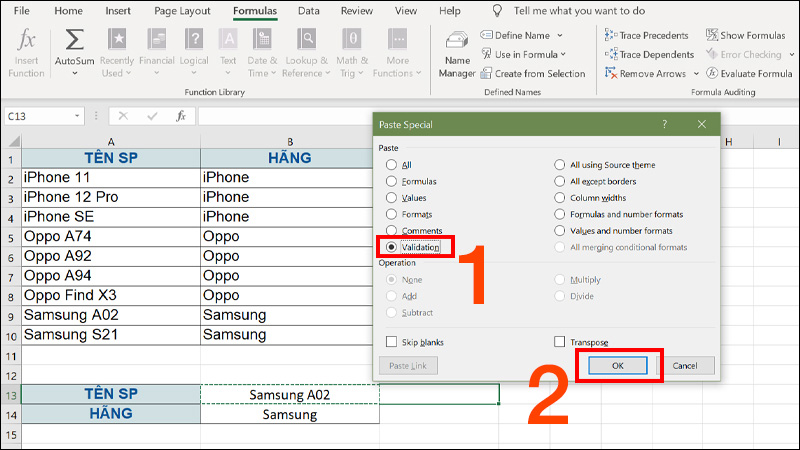Switch to the Page Layout tab

[182, 11]
